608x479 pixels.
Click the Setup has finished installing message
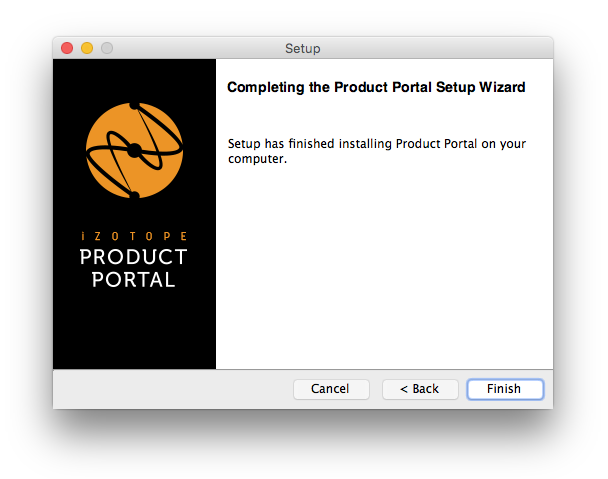pos(377,151)
